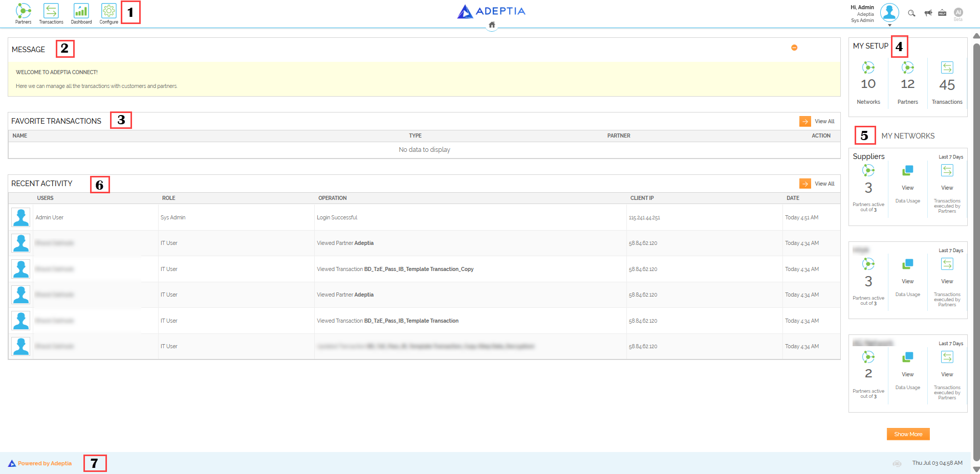The width and height of the screenshot is (980, 474).
Task: Click IP address 115.241.44.251
Action: pyautogui.click(x=644, y=218)
